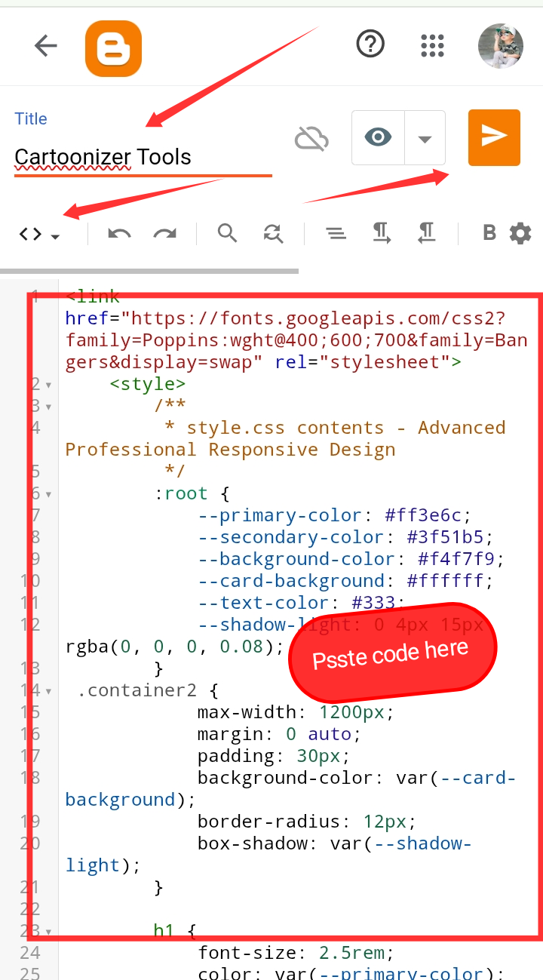Click the margin: 0 auto line
Screen dimensions: 543x980
(280, 734)
